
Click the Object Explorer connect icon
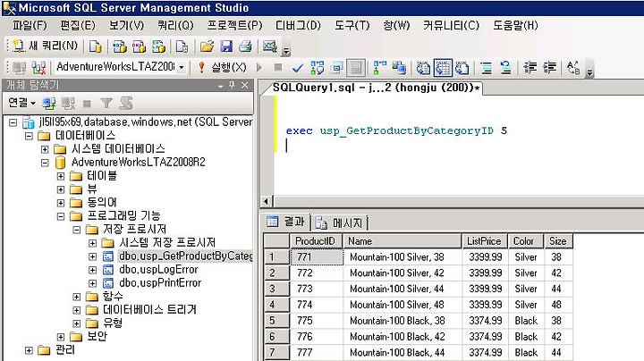point(49,104)
